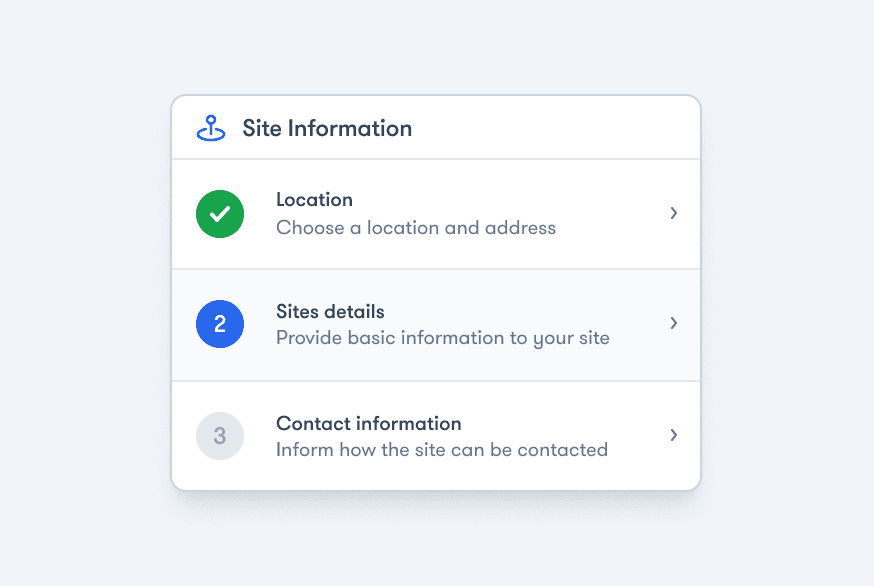Screen dimensions: 874x586
Task: Click the number 2 in blue badge
Action: tap(220, 324)
